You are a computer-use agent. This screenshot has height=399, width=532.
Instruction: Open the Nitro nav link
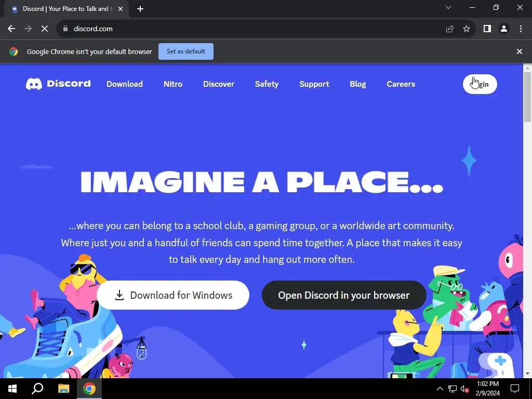[173, 84]
